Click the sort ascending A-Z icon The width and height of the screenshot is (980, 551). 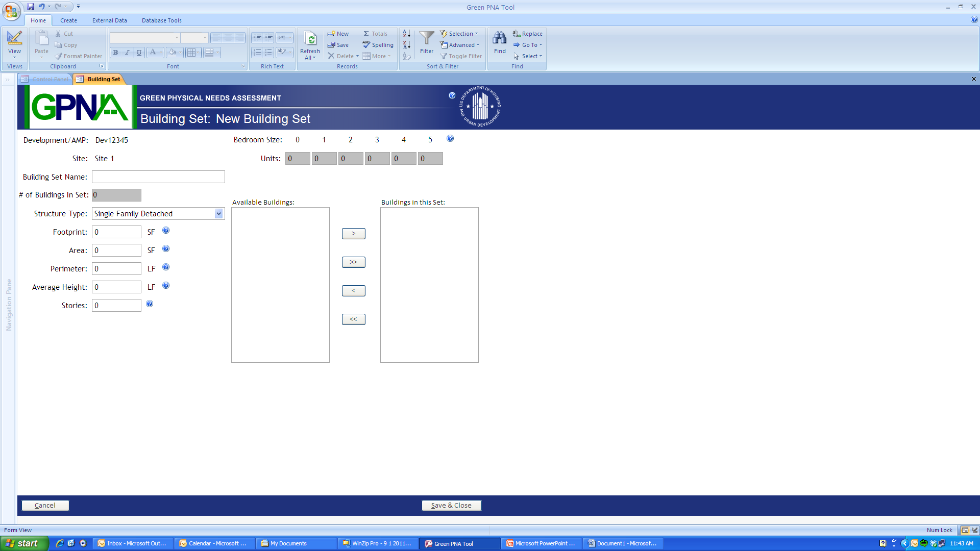point(406,34)
